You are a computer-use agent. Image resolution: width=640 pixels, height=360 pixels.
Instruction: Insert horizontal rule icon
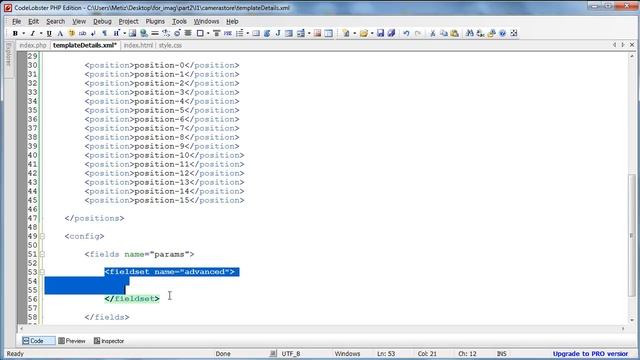coord(155,33)
